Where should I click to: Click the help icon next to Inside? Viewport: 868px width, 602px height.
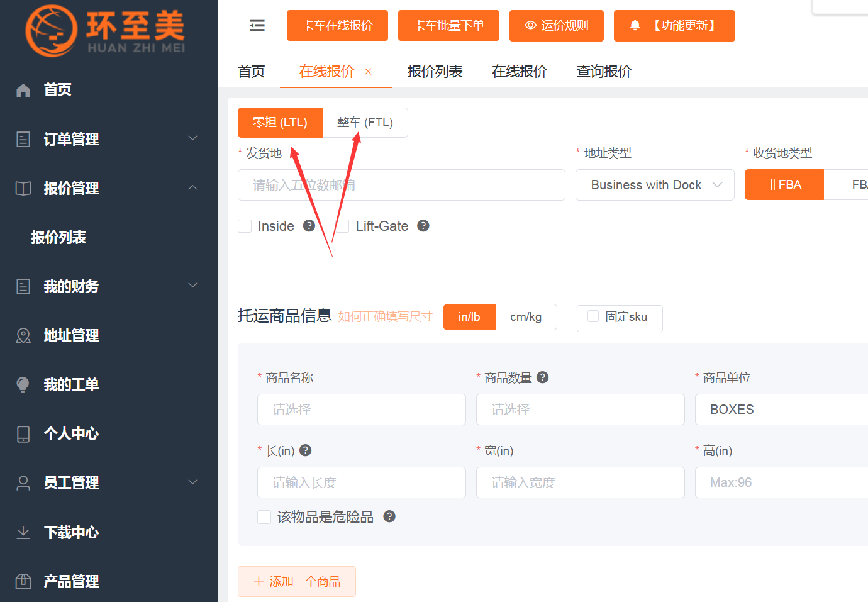[309, 226]
